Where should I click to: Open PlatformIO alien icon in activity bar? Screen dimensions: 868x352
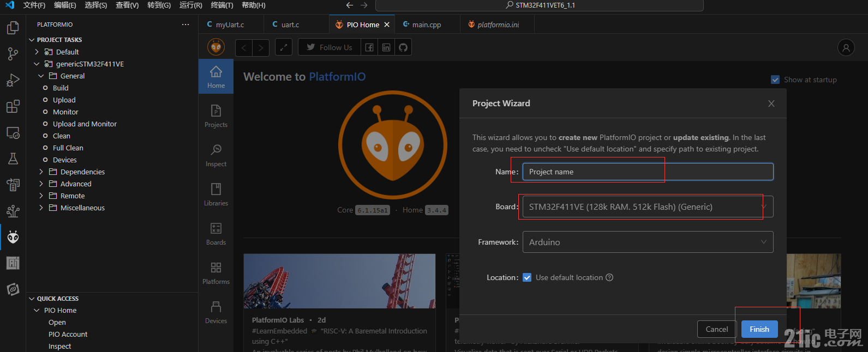click(x=13, y=237)
